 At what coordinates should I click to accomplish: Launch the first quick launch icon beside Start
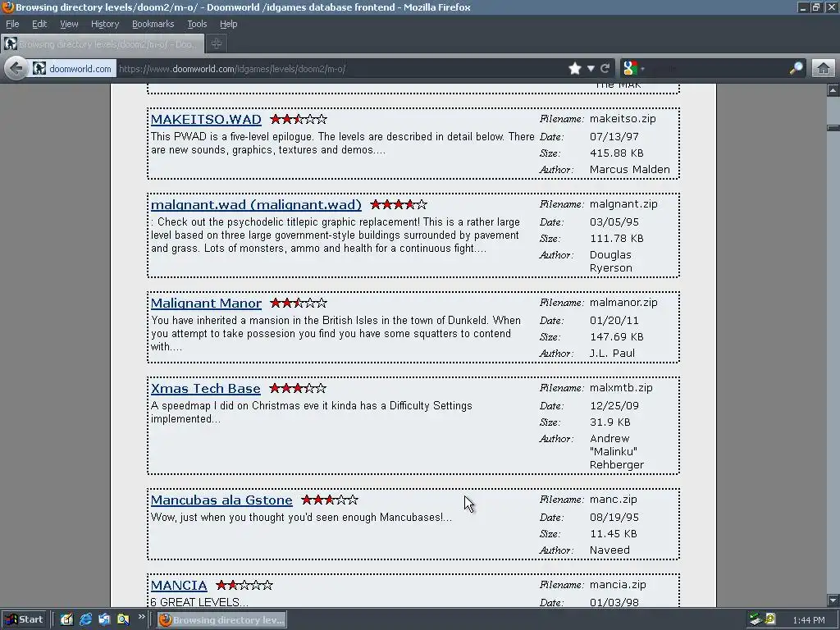click(66, 619)
